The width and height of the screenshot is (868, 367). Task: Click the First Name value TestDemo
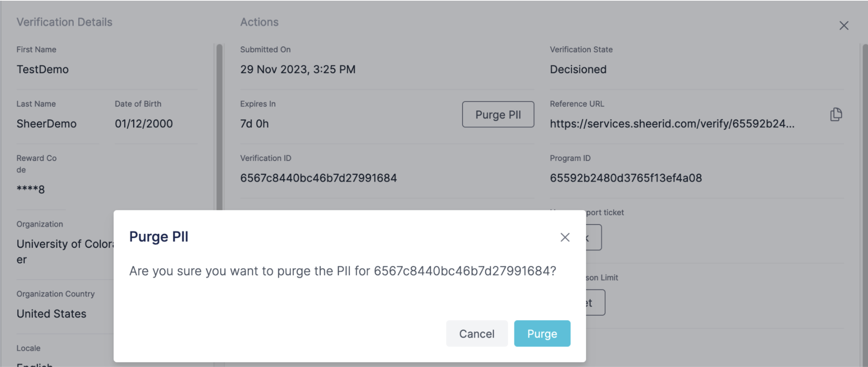click(43, 70)
